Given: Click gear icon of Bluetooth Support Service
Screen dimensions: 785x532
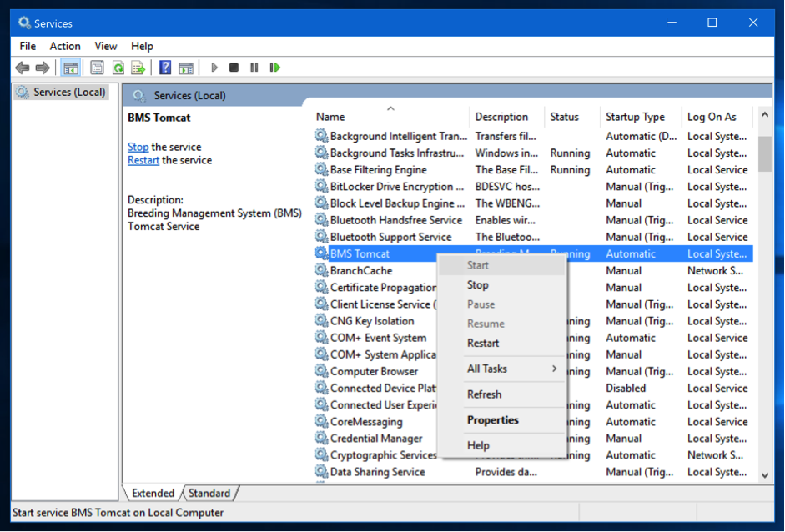Looking at the screenshot, I should [321, 237].
